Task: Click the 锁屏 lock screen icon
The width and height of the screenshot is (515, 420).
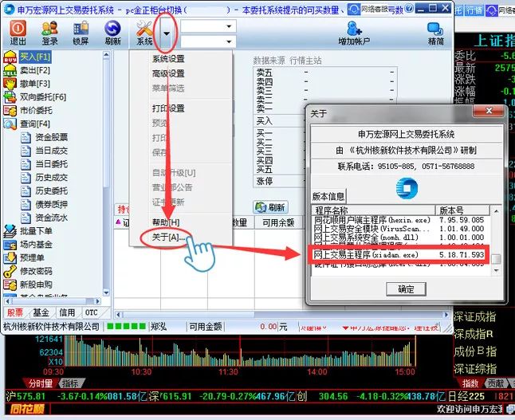Action: 81,33
